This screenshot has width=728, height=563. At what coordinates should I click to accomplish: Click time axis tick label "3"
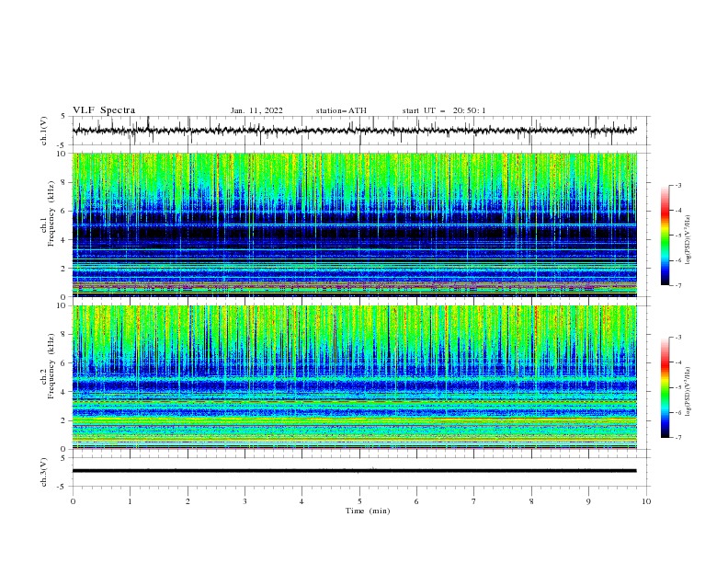[x=245, y=501]
